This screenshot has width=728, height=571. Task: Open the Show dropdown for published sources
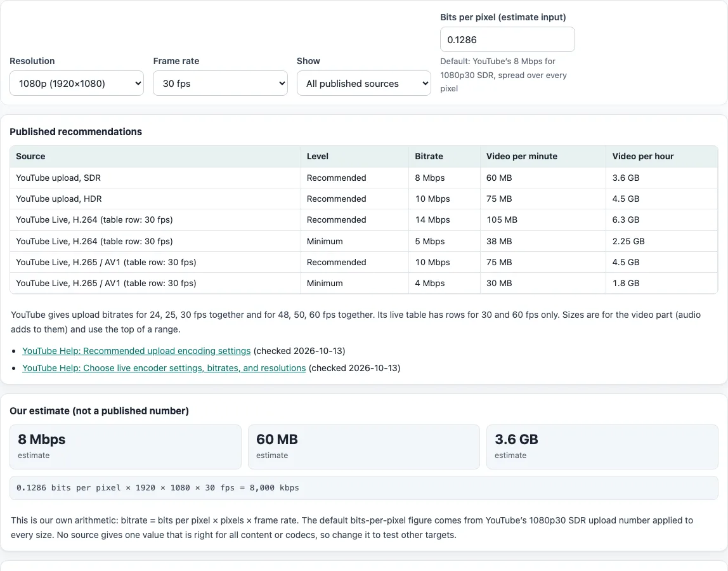tap(363, 83)
